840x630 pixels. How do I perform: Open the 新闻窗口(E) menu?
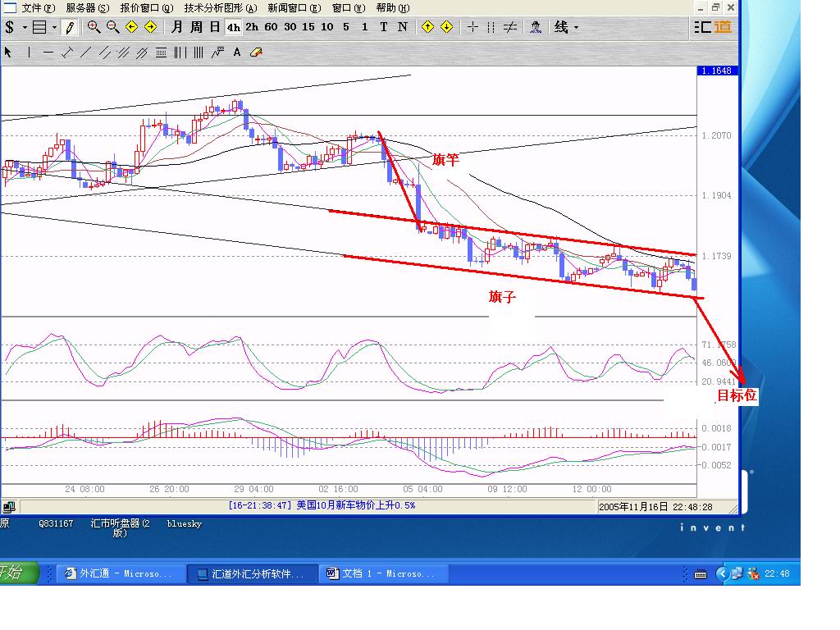(294, 8)
